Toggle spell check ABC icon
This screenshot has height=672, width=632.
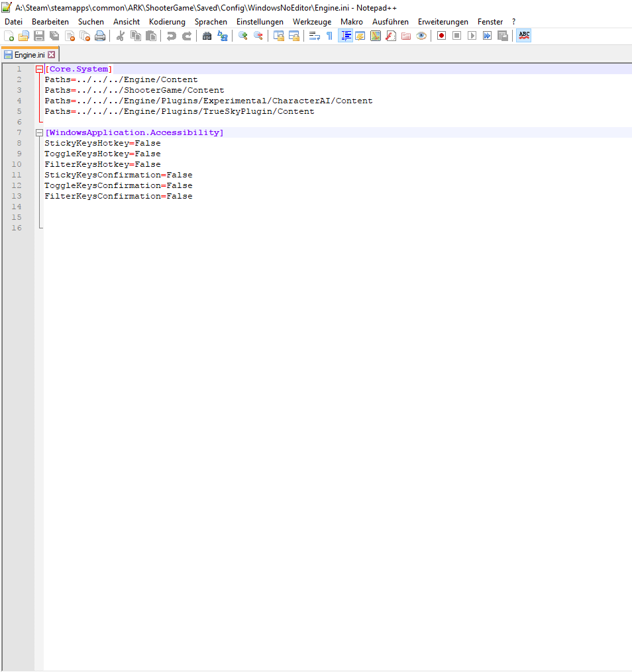(x=524, y=36)
